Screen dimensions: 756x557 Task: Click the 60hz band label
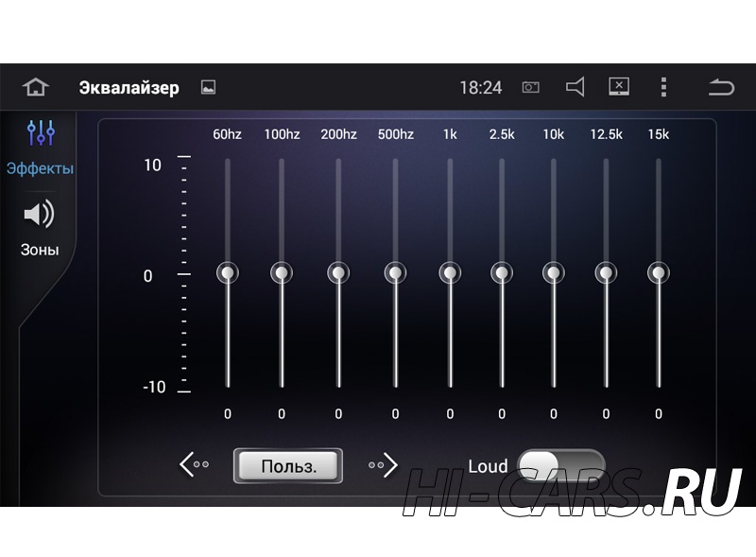pyautogui.click(x=227, y=134)
